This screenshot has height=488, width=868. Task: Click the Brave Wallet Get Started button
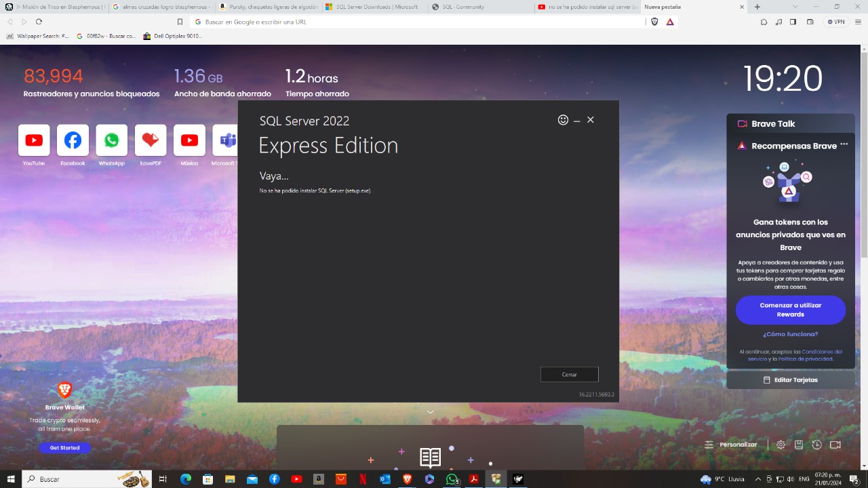coord(64,448)
